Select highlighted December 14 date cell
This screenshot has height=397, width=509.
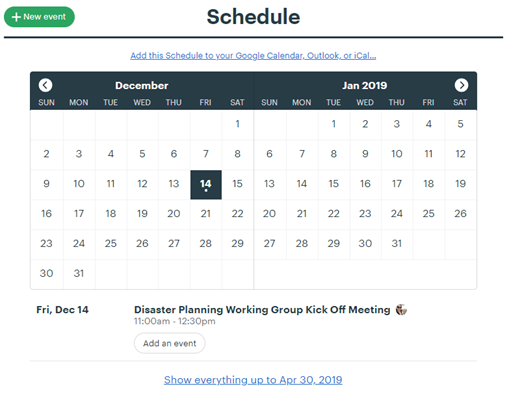tap(206, 185)
